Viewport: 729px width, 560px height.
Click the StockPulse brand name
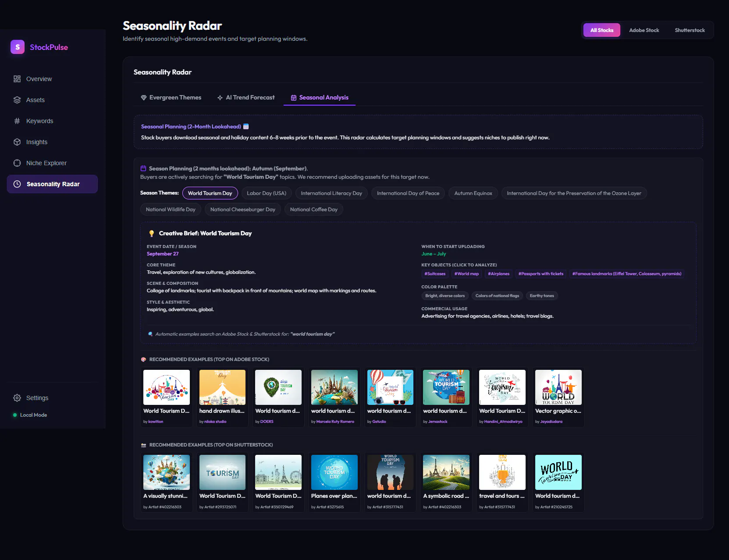49,47
